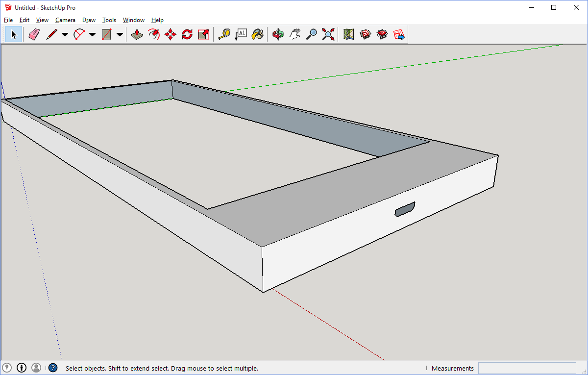The width and height of the screenshot is (588, 375).
Task: Open the View menu
Action: pyautogui.click(x=43, y=20)
